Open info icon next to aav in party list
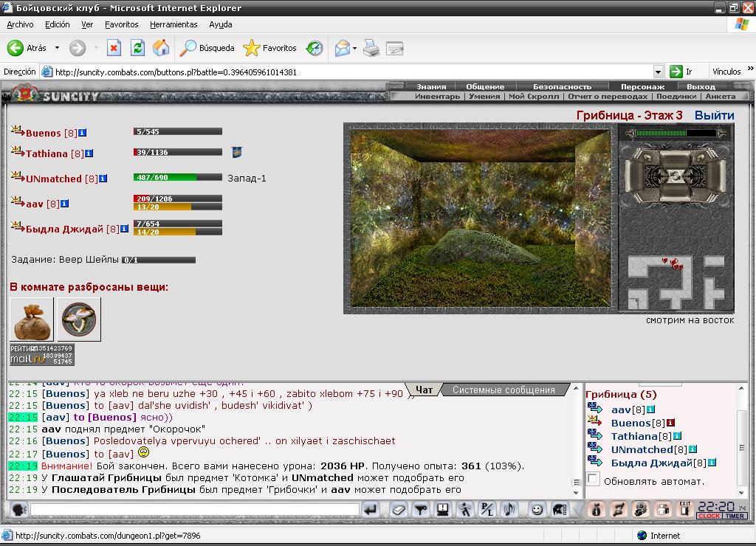 point(65,204)
